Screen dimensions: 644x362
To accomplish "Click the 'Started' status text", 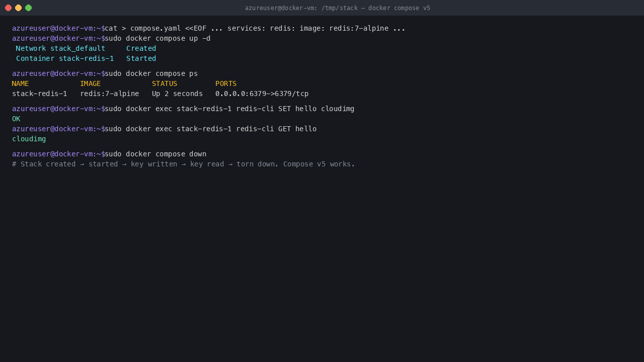I will click(x=141, y=58).
